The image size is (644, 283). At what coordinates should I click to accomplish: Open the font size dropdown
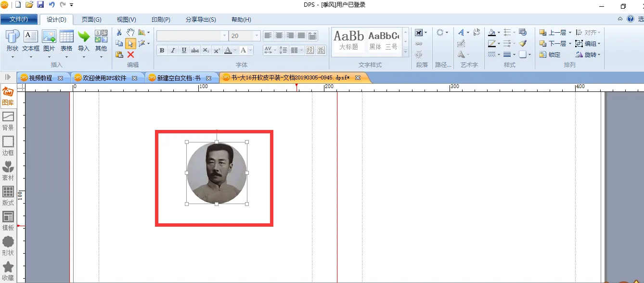pos(257,36)
